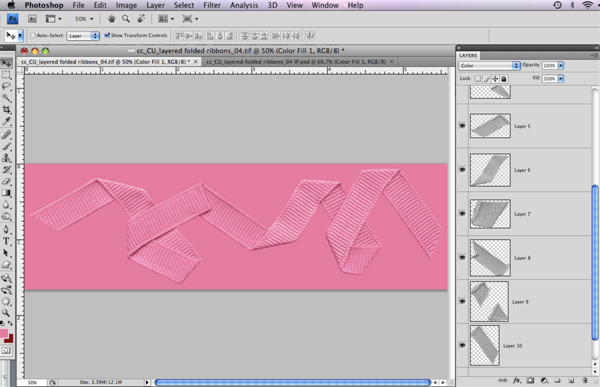Viewport: 600px width, 387px height.
Task: Click the Layers panel tab
Action: [x=468, y=56]
